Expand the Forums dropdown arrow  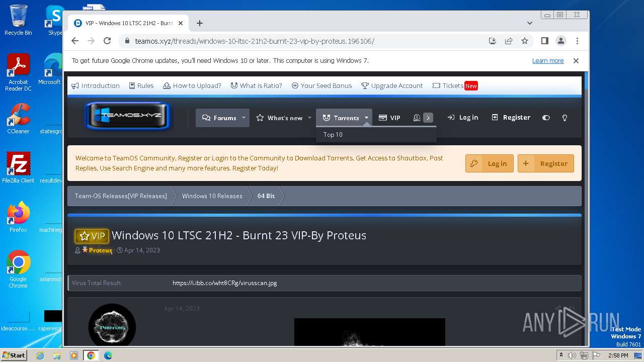click(244, 118)
